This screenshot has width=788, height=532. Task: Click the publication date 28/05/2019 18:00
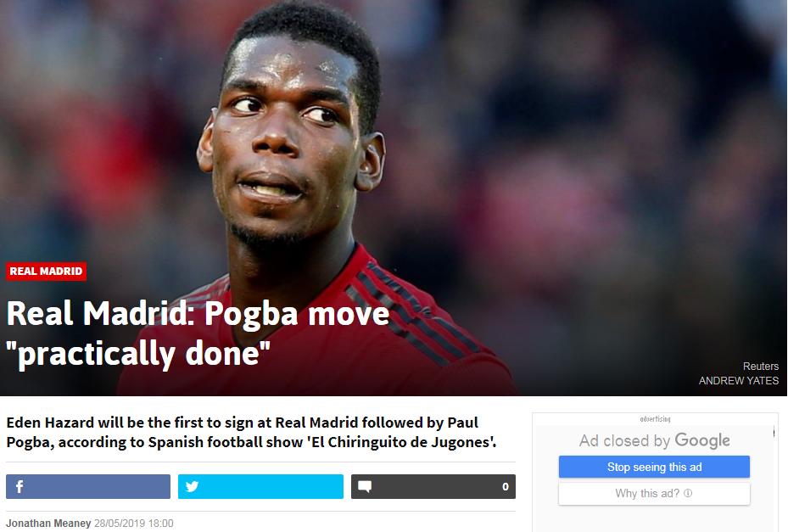tap(134, 524)
